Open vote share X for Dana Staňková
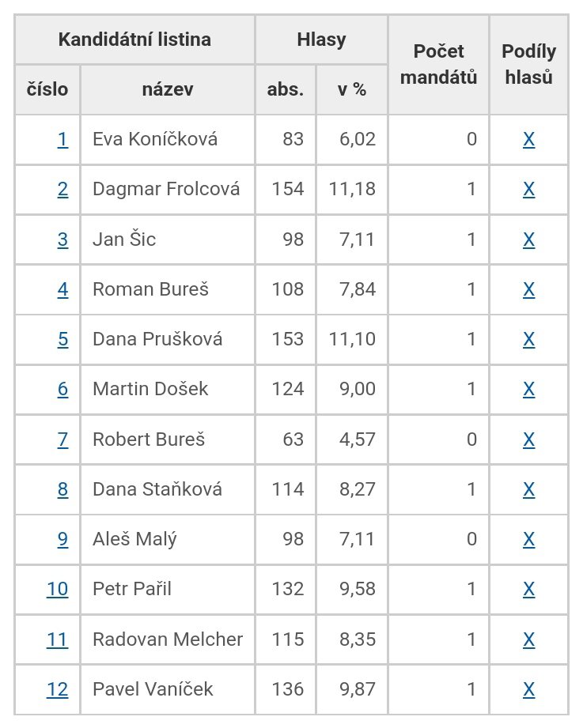583x728 pixels. coord(529,489)
